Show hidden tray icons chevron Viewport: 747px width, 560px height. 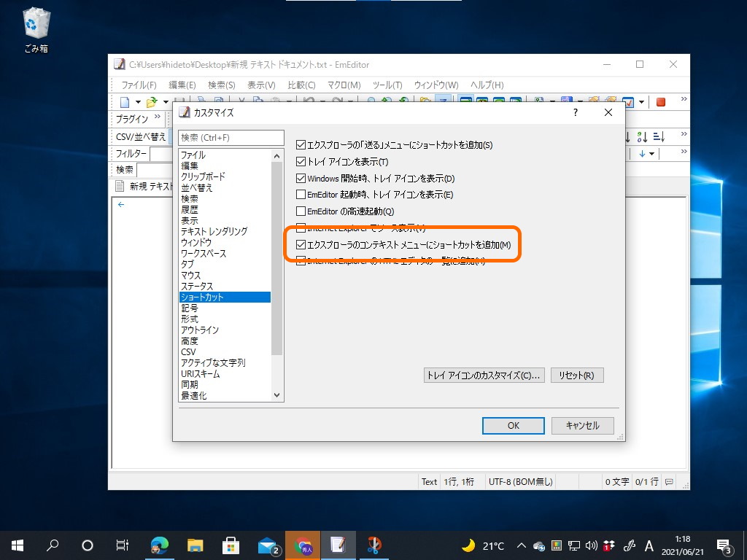pyautogui.click(x=522, y=545)
